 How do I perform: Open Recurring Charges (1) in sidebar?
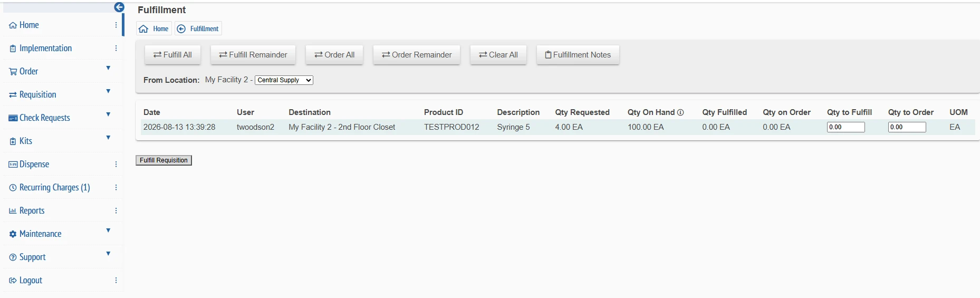[x=55, y=188]
